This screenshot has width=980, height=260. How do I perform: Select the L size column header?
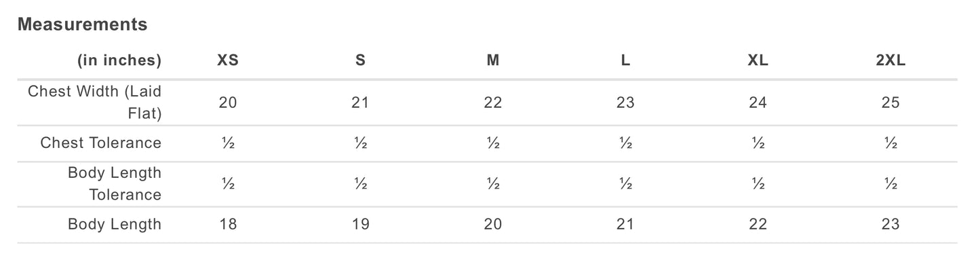[x=625, y=60]
